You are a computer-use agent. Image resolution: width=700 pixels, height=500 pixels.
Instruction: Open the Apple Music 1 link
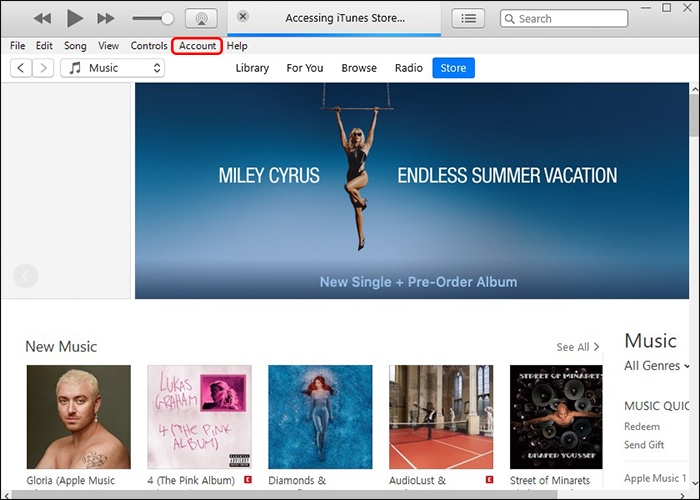pyautogui.click(x=655, y=478)
